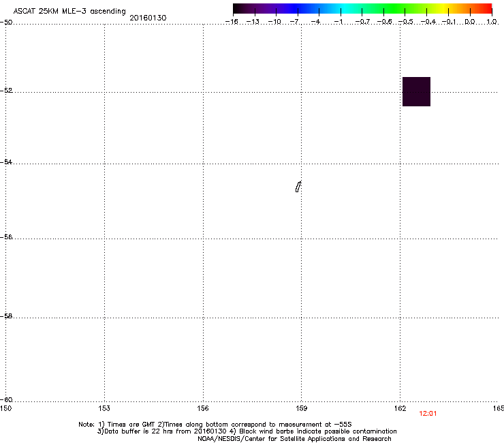Click the color bar label -0.5
Screen dimensions: 504x443
click(x=406, y=22)
